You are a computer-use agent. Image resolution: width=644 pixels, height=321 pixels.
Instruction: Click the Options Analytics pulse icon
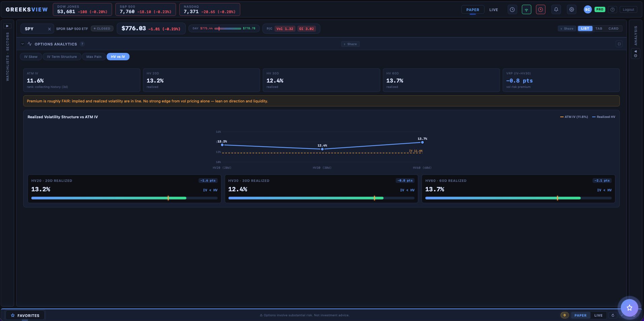coord(30,44)
